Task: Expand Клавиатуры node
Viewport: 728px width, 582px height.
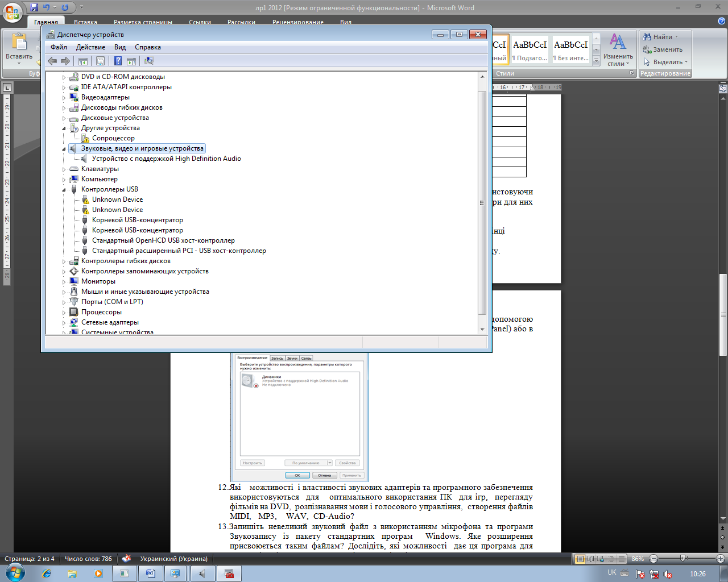Action: click(64, 169)
